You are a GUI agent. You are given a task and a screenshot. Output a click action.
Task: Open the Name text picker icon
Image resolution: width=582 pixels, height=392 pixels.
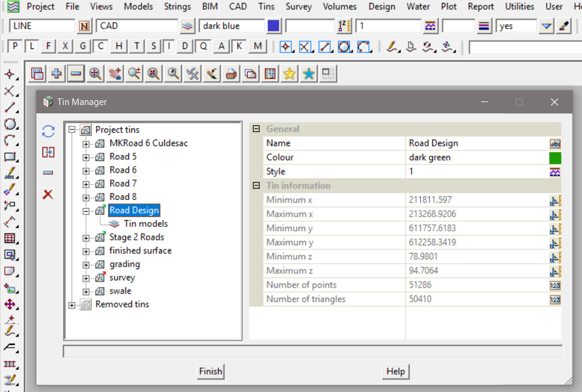(x=555, y=143)
